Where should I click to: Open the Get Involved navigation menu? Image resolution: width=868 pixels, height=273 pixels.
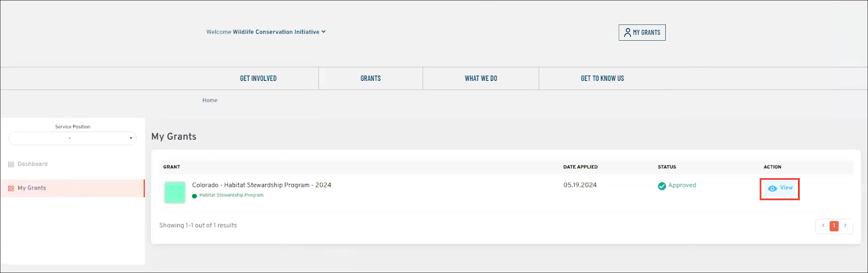258,79
